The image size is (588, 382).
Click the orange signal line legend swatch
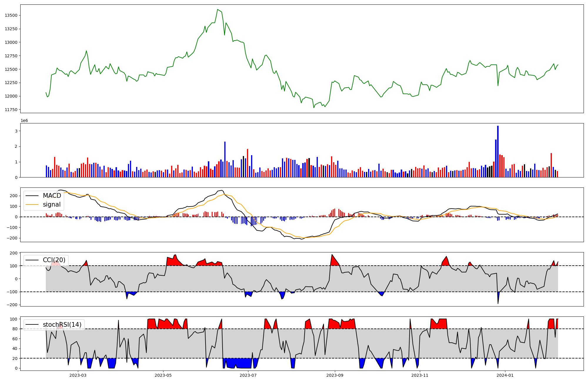(x=32, y=205)
